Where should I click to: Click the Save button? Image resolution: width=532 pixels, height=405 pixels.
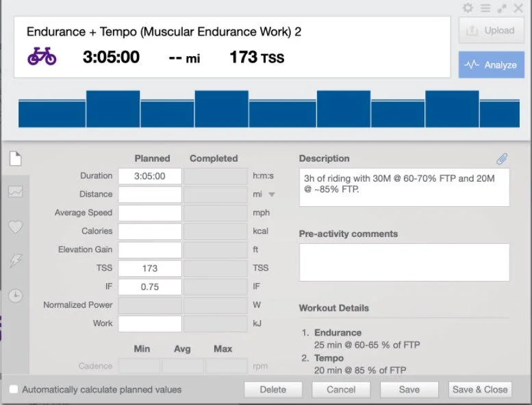(409, 389)
